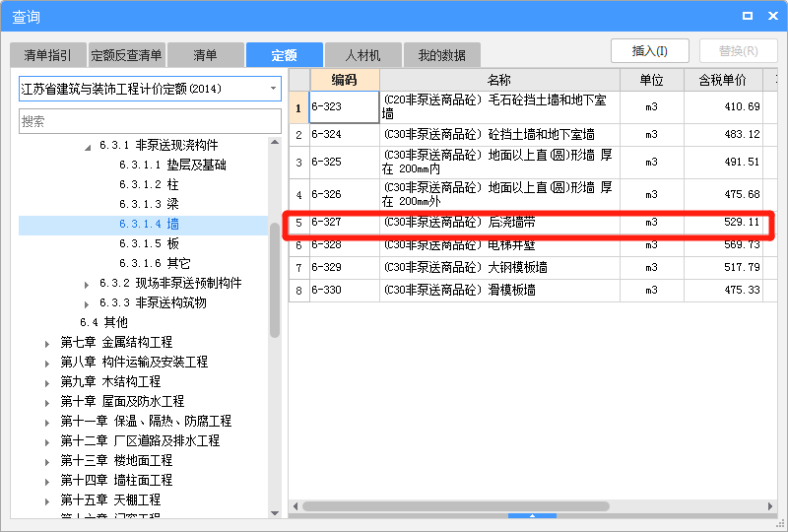Screen dimensions: 788x532
Task: Expand 第七章 金属结构工程 chapter
Action: (47, 345)
